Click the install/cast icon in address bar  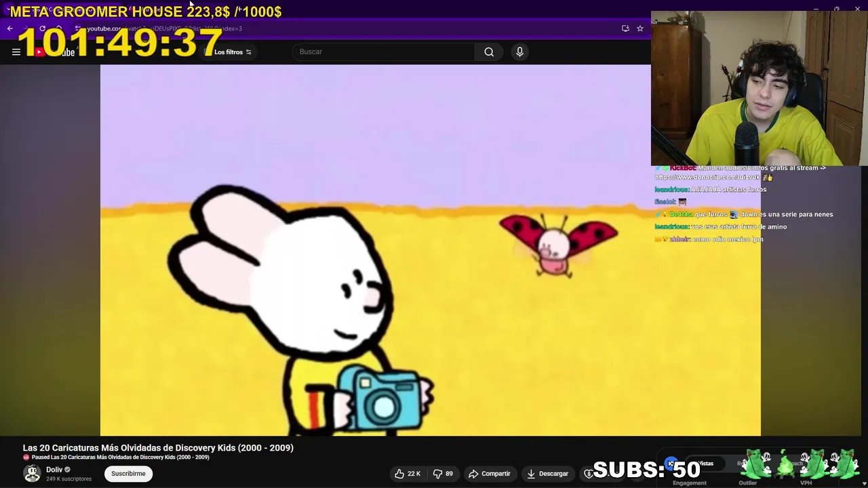click(625, 28)
